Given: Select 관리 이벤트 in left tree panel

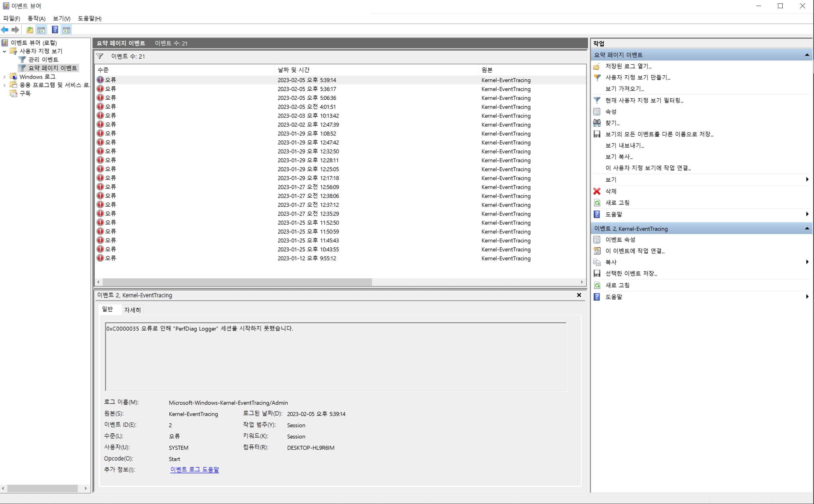Looking at the screenshot, I should pyautogui.click(x=44, y=59).
